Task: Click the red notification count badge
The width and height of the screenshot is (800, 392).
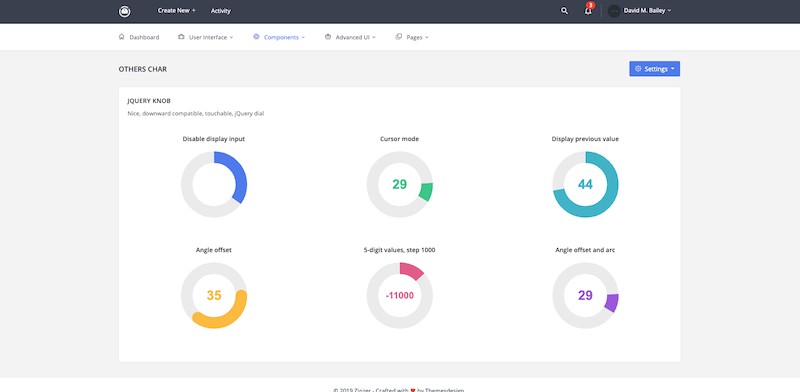Action: (591, 5)
